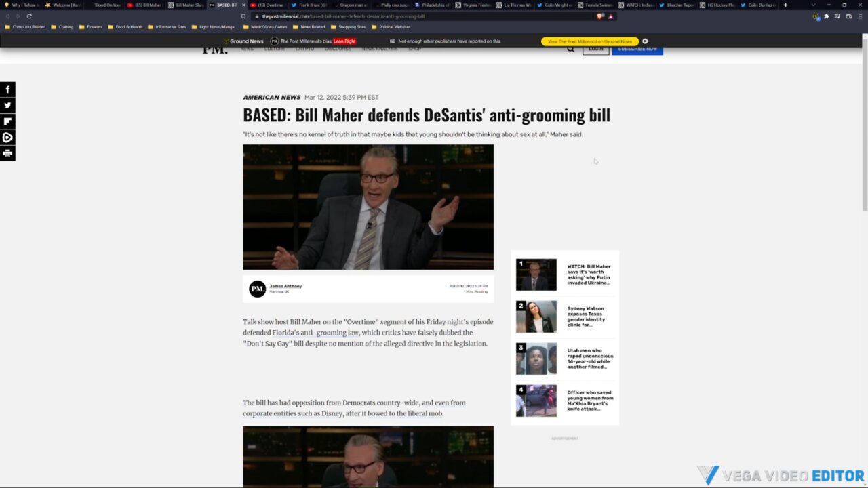This screenshot has height=488, width=868.
Task: Switch to the 'Virginia Fresh' tab
Action: (473, 5)
